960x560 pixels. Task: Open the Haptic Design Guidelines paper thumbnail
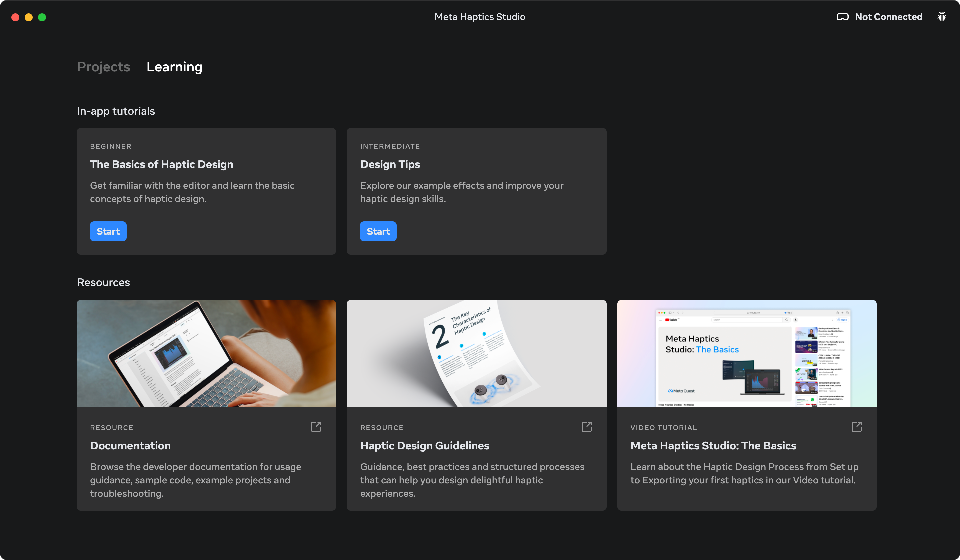(x=476, y=353)
